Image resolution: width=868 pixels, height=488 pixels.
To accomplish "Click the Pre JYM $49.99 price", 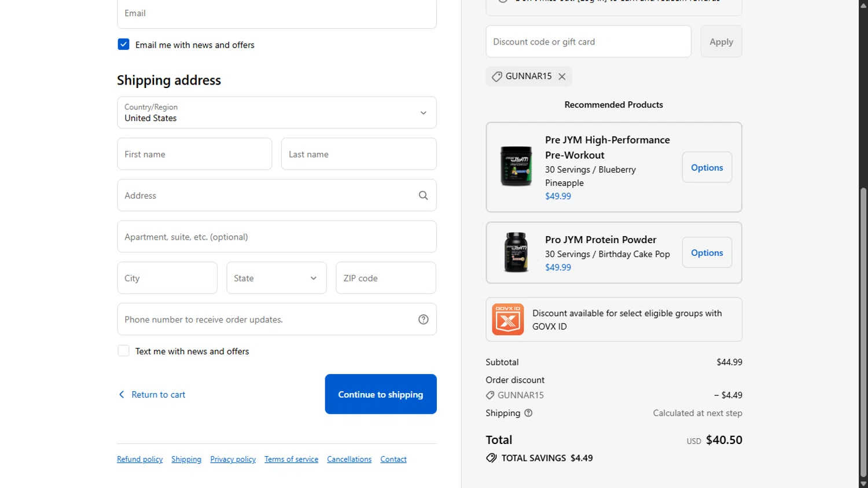I will (558, 196).
